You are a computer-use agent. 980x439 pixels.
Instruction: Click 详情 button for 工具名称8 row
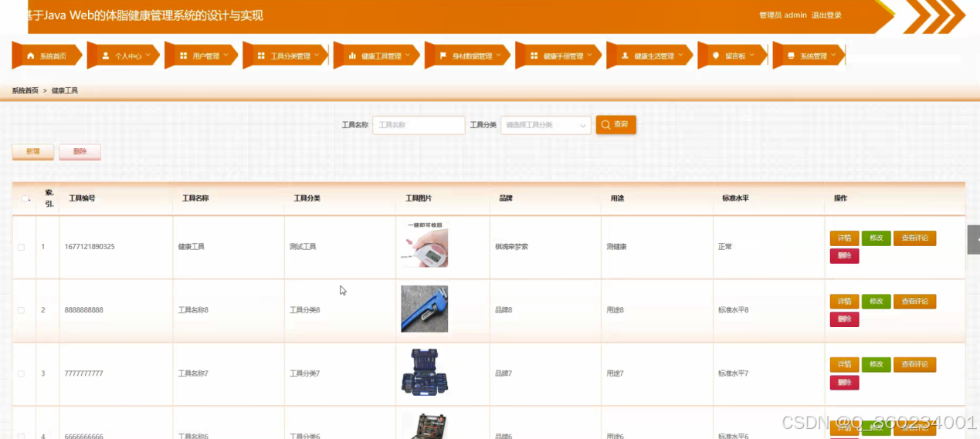click(844, 302)
